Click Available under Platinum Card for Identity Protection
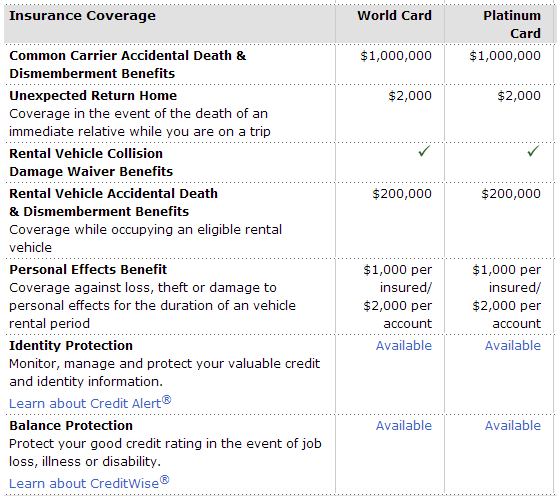The height and width of the screenshot is (496, 557). click(513, 346)
